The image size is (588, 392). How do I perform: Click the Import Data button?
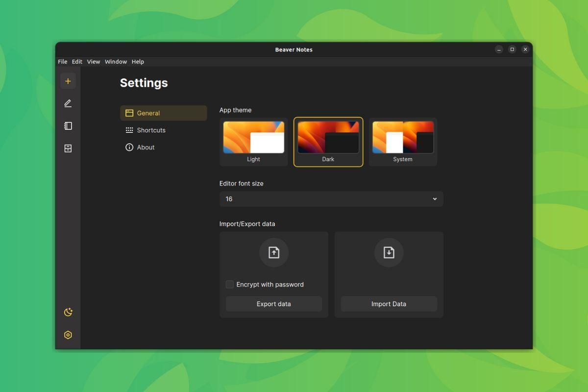[389, 304]
